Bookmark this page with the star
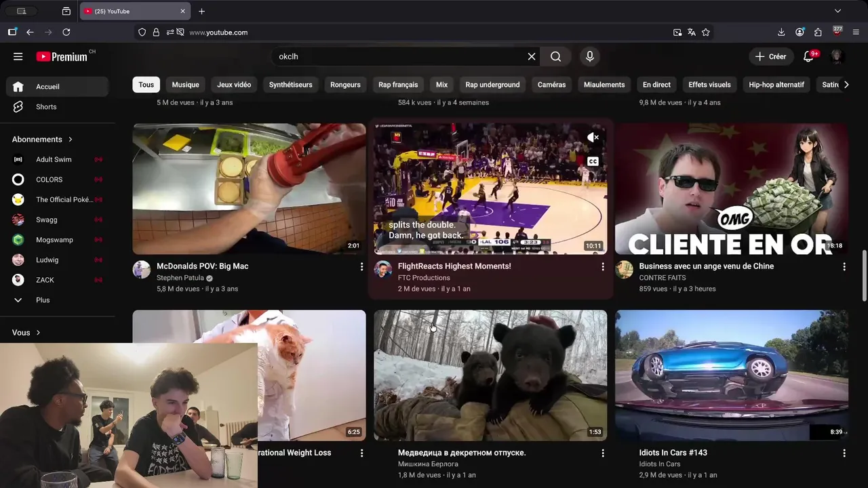Screen dimensions: 868x488 (706, 32)
